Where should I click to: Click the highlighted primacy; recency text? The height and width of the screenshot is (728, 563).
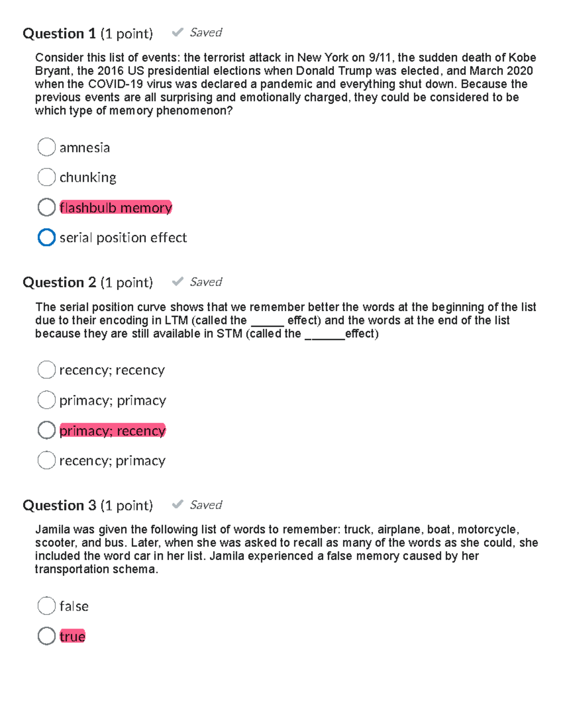(x=112, y=430)
